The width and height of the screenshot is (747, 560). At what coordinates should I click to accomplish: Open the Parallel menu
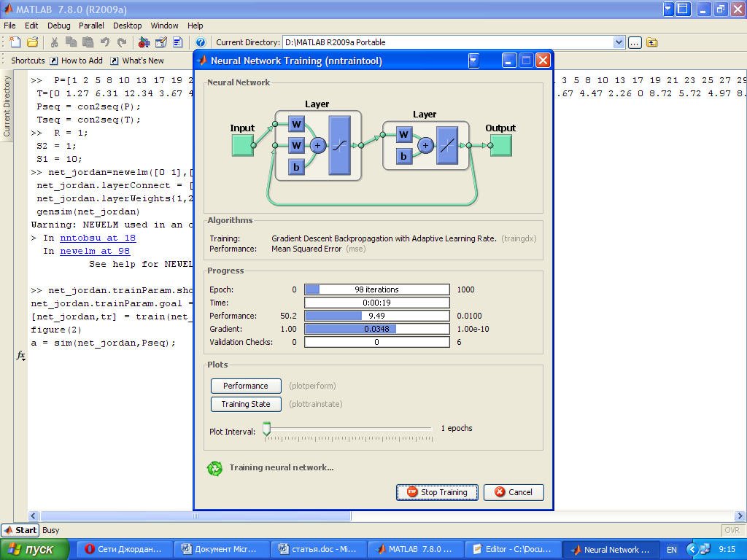pyautogui.click(x=91, y=26)
